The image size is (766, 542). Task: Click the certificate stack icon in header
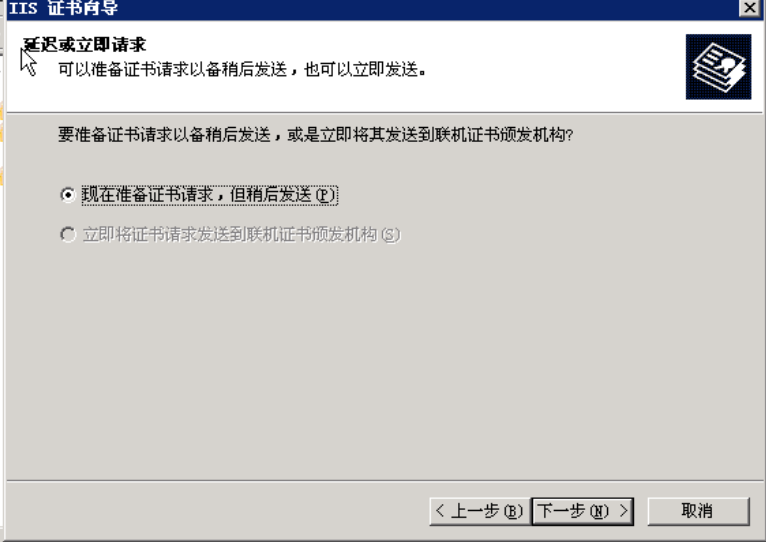(718, 67)
